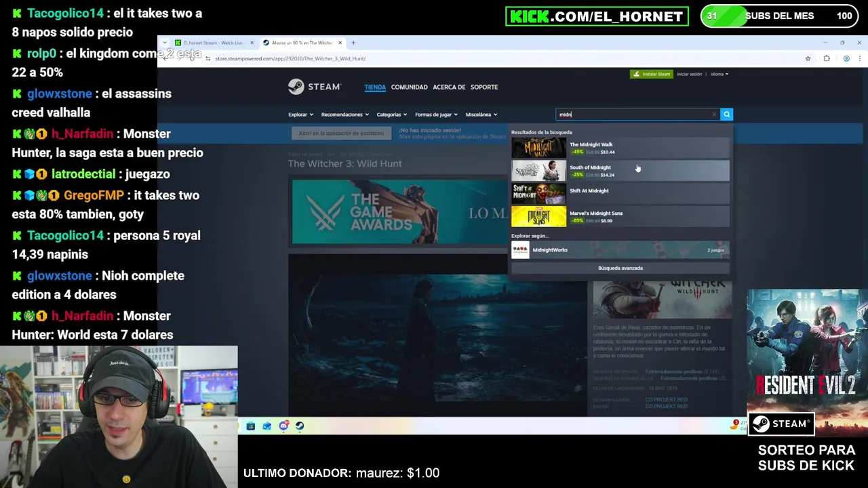Select Marvel's Midnight Suns search result
This screenshot has width=868, height=488.
pyautogui.click(x=620, y=217)
